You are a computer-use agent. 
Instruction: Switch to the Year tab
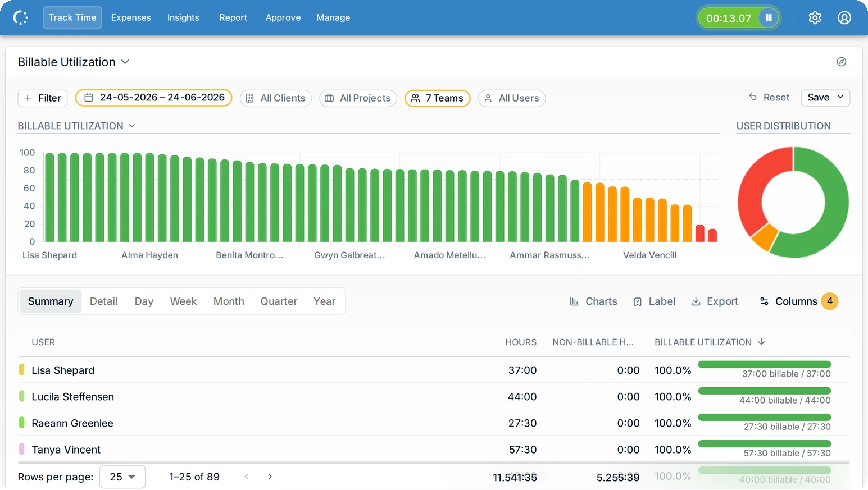click(324, 301)
